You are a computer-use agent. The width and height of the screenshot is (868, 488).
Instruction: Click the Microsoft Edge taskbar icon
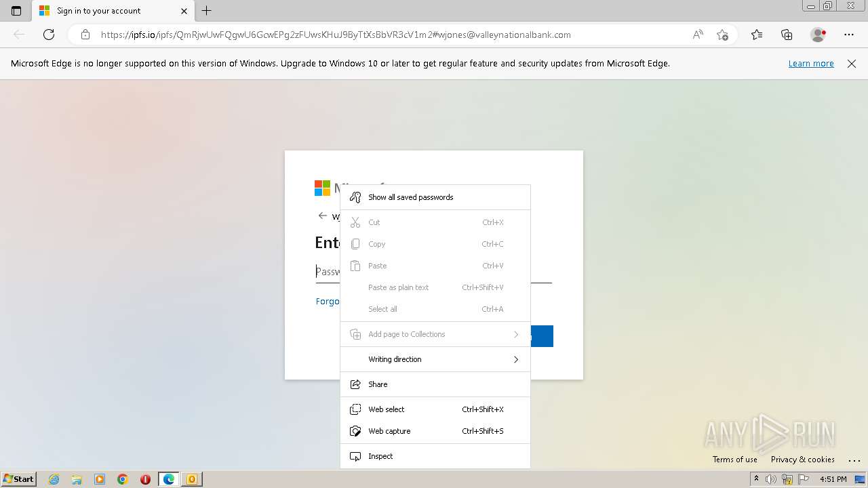169,479
